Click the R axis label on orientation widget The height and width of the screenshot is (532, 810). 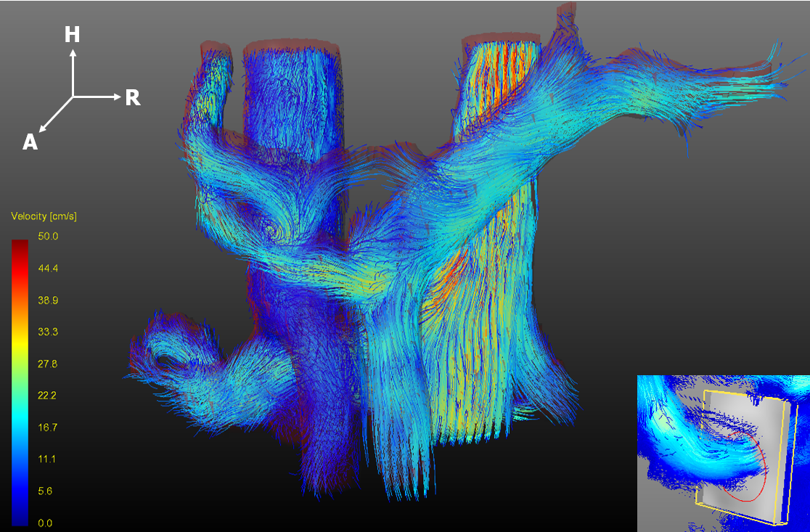[x=132, y=98]
